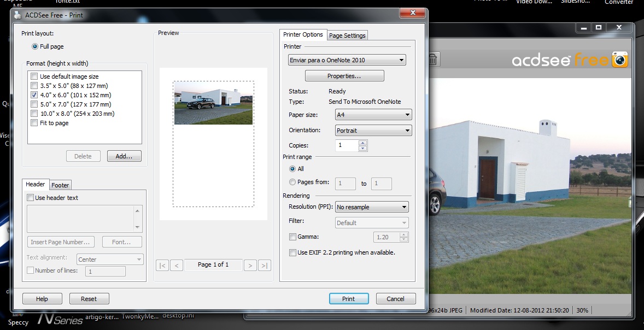
Task: Enable Use header text checkbox
Action: (30, 198)
